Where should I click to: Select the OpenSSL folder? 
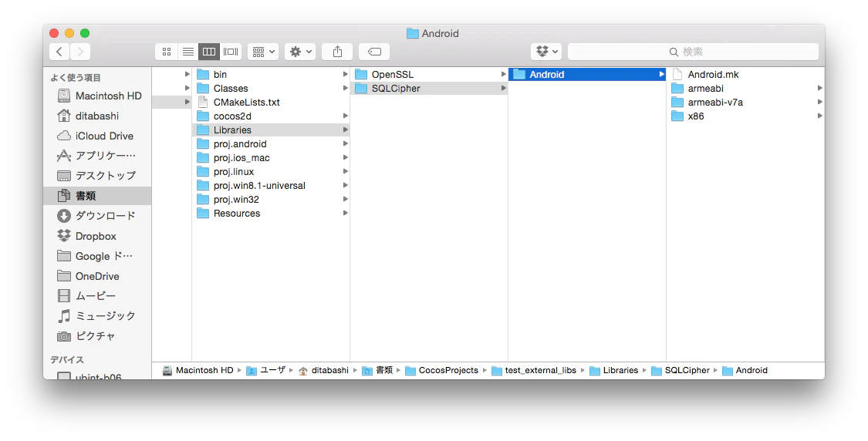click(x=429, y=74)
